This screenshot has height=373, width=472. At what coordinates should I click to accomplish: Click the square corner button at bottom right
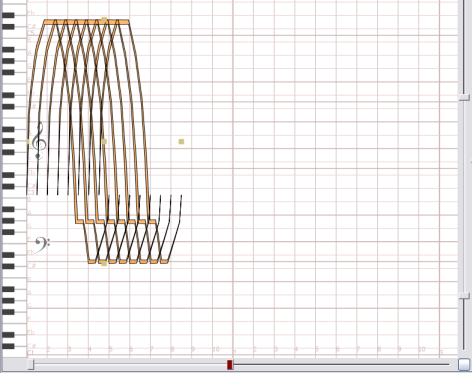[x=464, y=364]
